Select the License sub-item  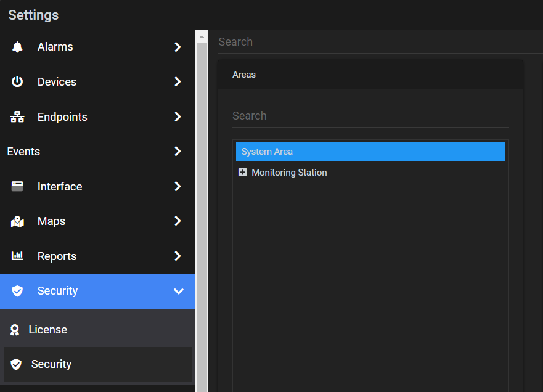click(x=97, y=330)
